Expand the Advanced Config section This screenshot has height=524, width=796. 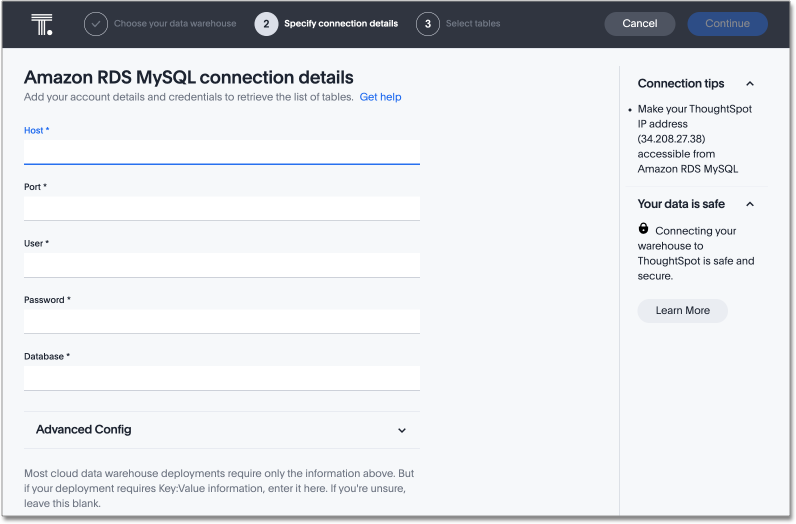coord(402,430)
